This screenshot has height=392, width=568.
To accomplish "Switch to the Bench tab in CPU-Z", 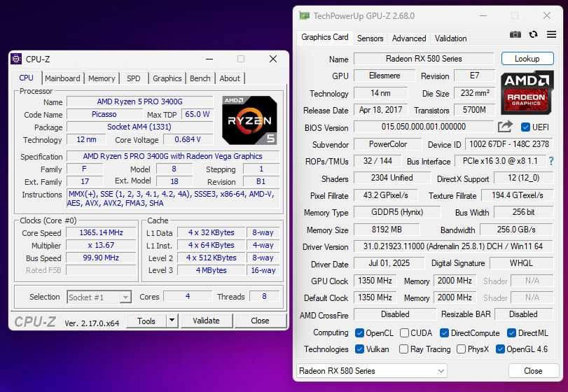I will (x=200, y=78).
